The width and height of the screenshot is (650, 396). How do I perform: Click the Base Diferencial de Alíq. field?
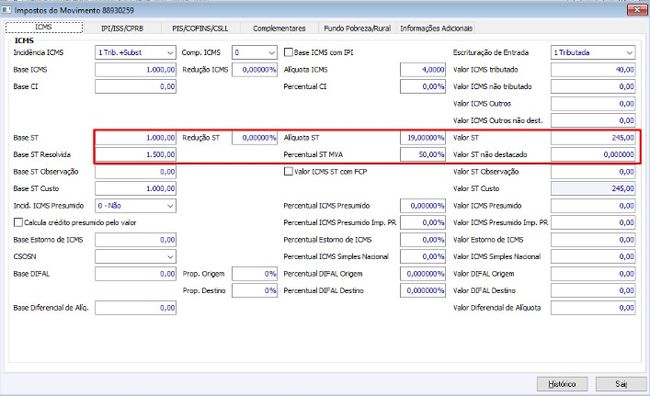pos(136,308)
